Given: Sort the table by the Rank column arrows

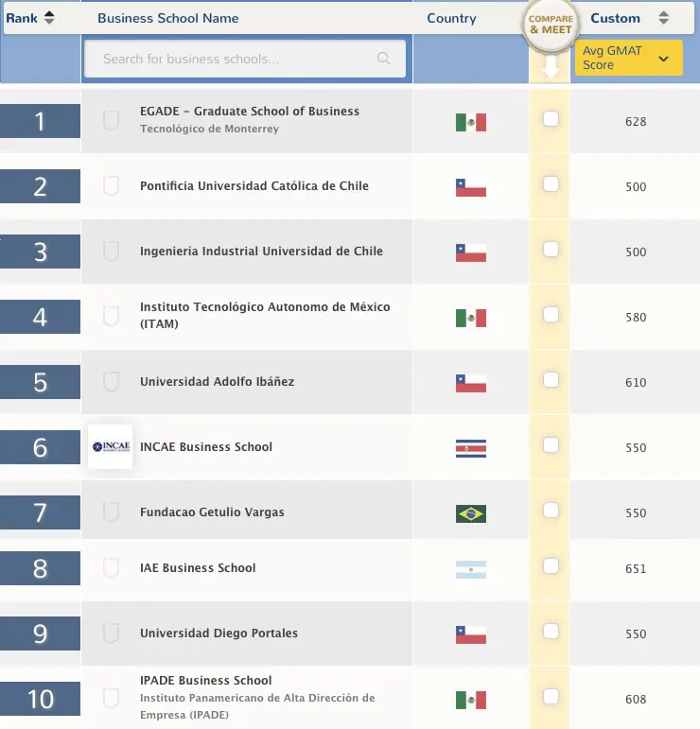Looking at the screenshot, I should 49,18.
